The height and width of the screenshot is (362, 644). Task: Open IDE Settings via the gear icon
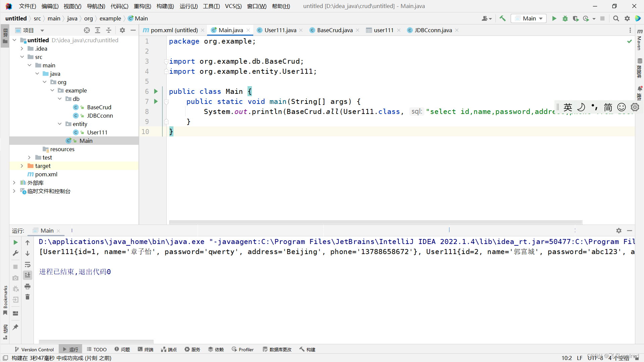pyautogui.click(x=627, y=18)
